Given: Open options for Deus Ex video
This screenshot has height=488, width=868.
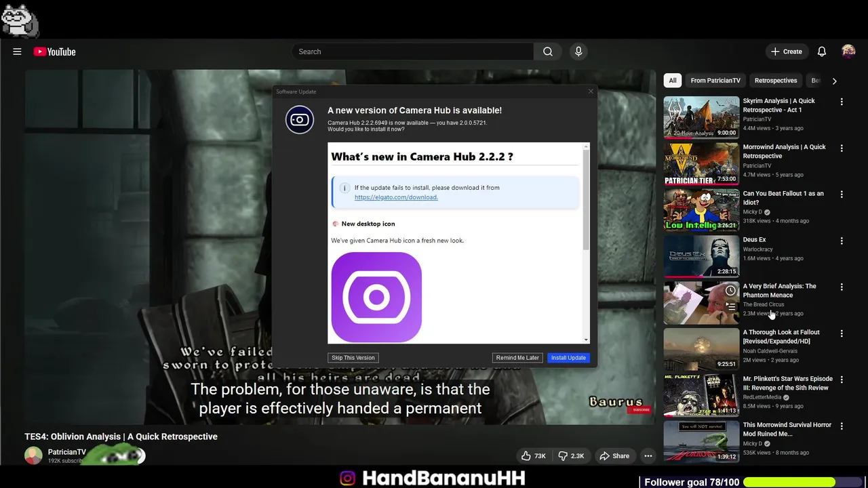Looking at the screenshot, I should tap(842, 241).
